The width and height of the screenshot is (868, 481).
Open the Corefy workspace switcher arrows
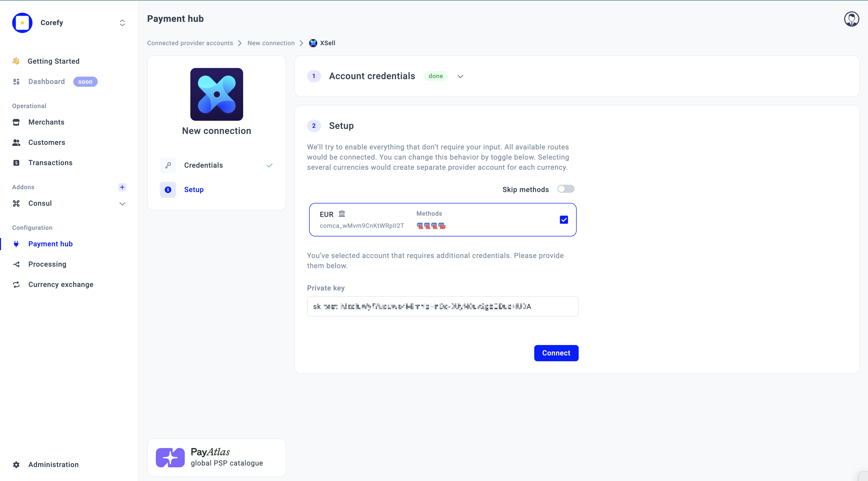click(x=122, y=23)
